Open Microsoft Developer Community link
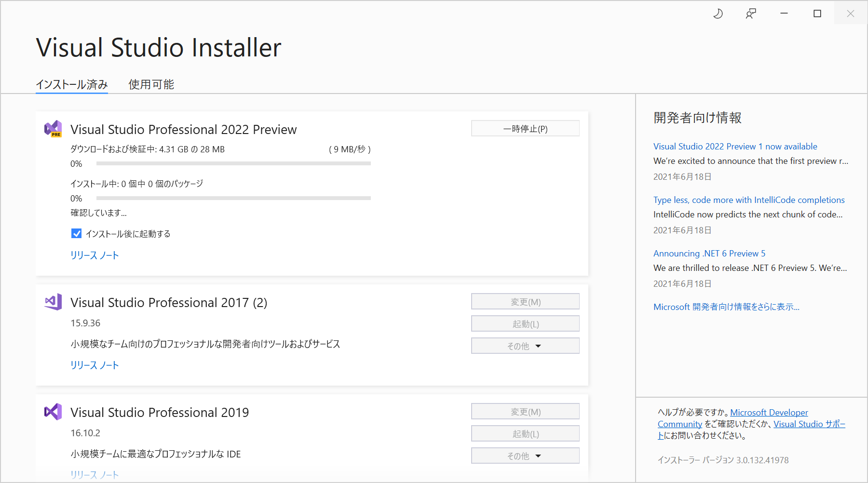Viewport: 868px width, 483px height. tap(769, 413)
